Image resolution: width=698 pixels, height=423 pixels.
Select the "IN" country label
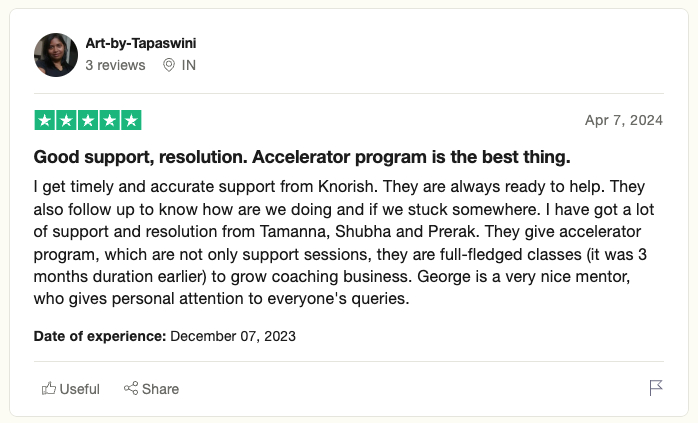click(189, 65)
